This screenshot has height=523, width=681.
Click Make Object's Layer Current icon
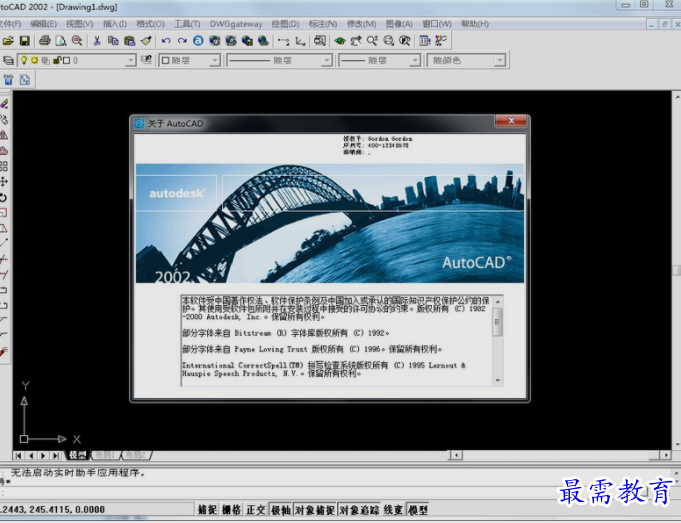pos(146,60)
